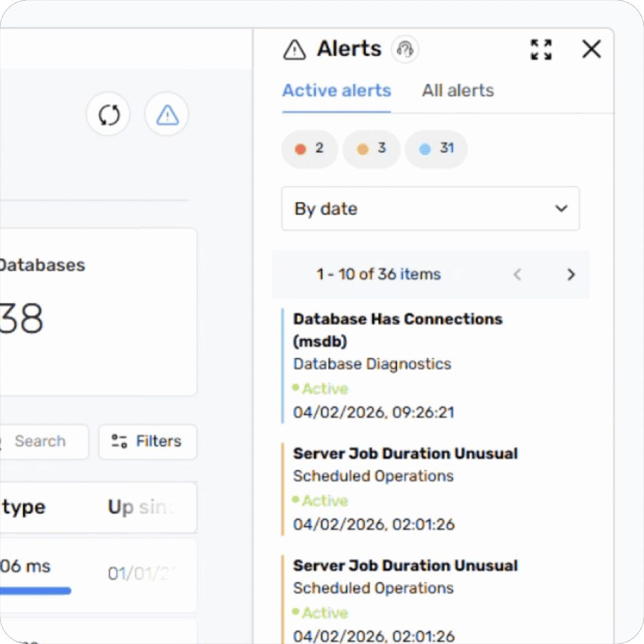Click the Up since column header
This screenshot has width=644, height=644.
click(x=142, y=507)
